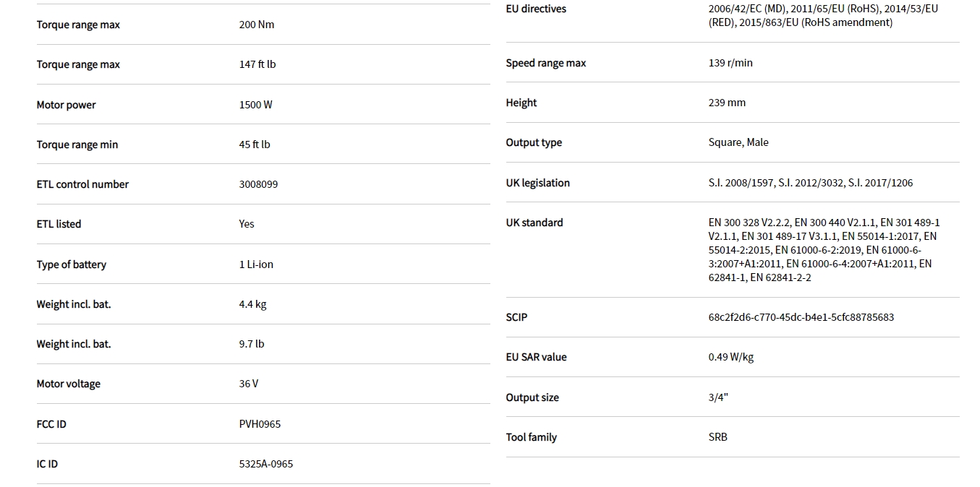Click the Output type label
The image size is (980, 487).
pyautogui.click(x=534, y=142)
